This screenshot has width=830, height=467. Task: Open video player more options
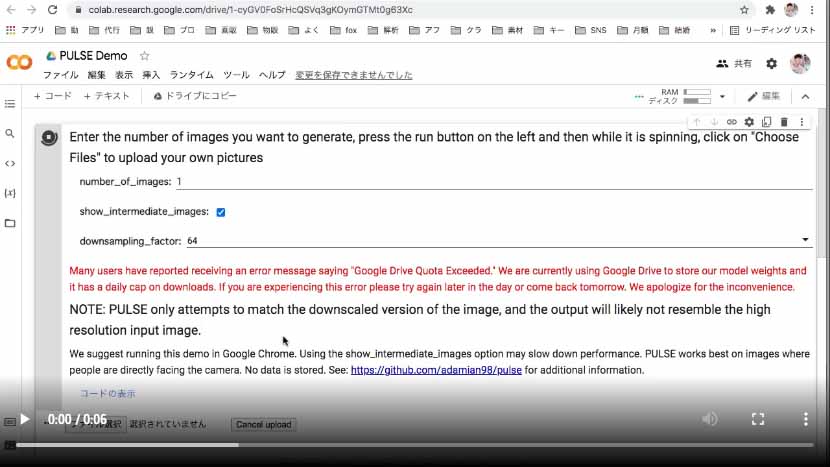coord(806,419)
